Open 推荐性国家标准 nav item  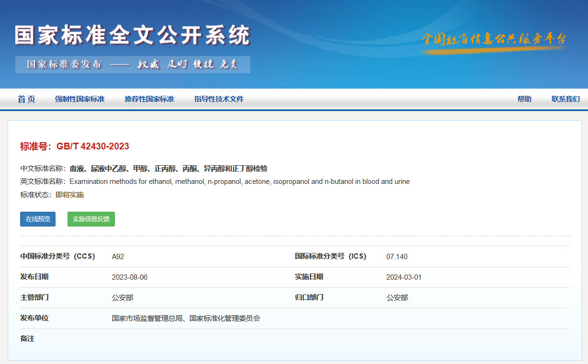tap(149, 99)
